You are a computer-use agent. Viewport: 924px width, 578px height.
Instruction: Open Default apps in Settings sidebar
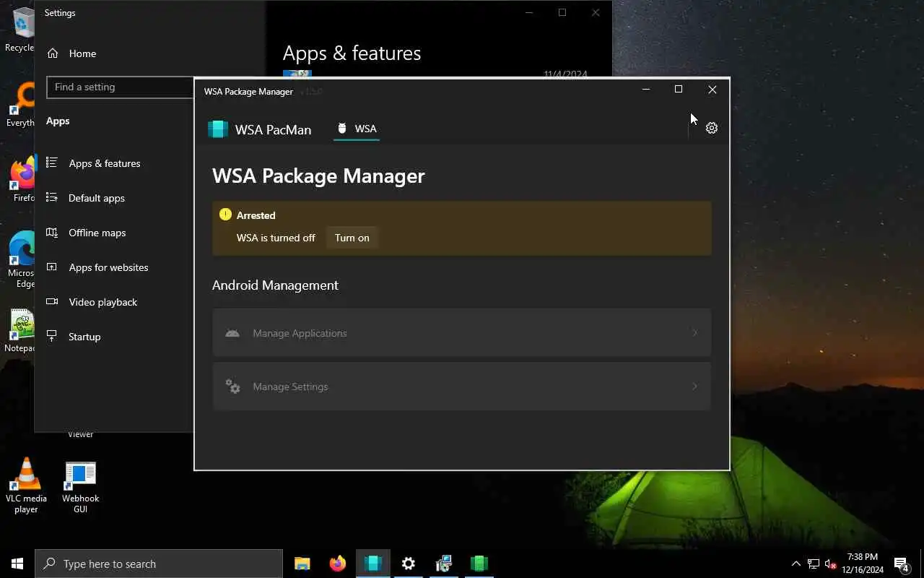(x=97, y=198)
